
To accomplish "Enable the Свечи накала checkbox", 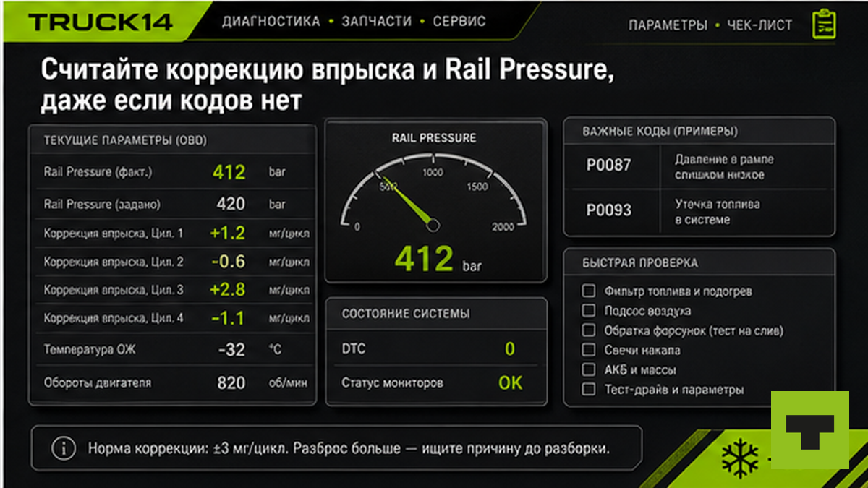I will [589, 350].
